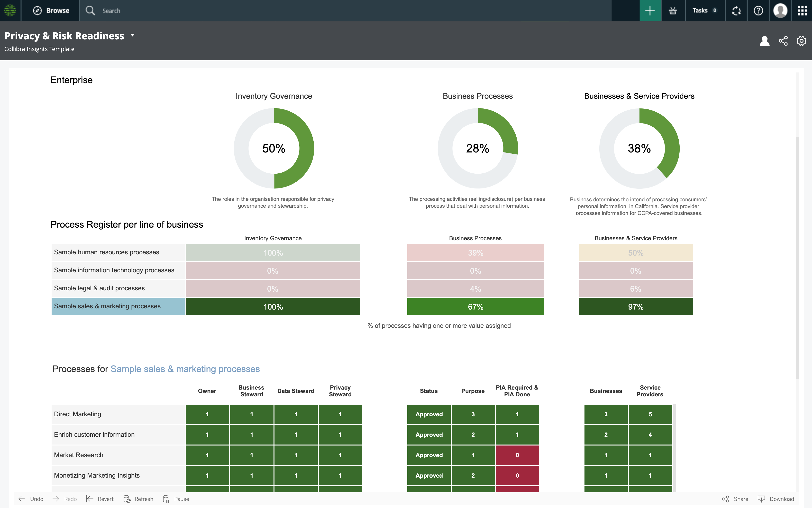Click the workflow sync arrows icon
Image resolution: width=812 pixels, height=508 pixels.
pyautogui.click(x=736, y=10)
